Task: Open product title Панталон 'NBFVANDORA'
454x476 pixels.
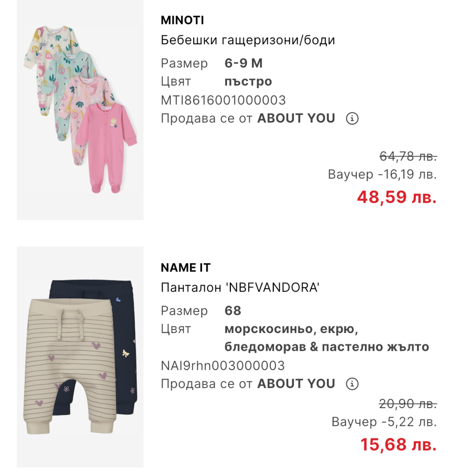Action: (240, 287)
